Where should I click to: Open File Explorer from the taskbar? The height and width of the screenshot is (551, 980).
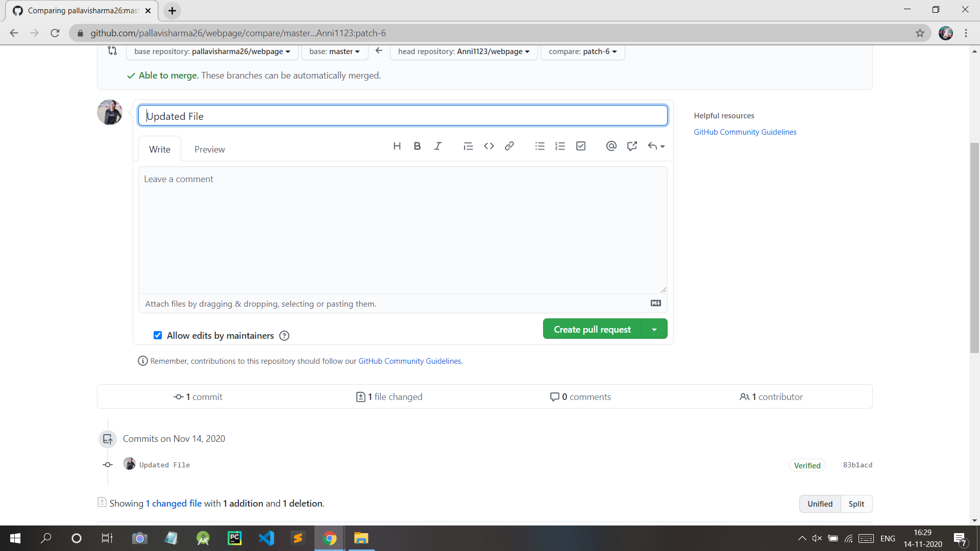click(x=361, y=538)
